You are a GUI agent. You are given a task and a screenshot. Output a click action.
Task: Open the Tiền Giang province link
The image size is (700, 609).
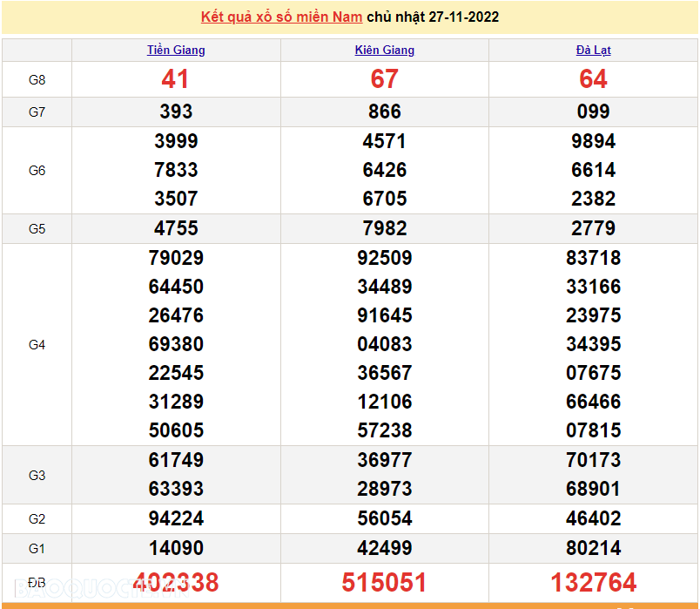click(x=176, y=50)
